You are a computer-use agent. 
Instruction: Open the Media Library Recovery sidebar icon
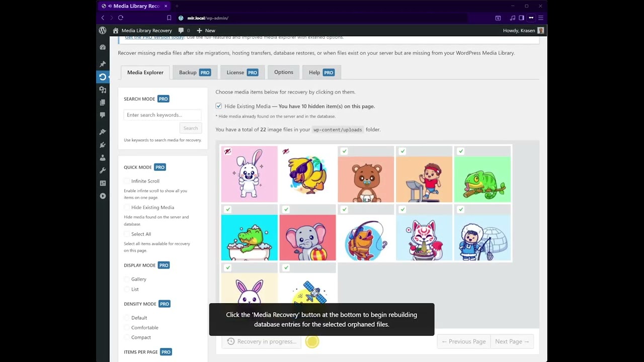(103, 77)
